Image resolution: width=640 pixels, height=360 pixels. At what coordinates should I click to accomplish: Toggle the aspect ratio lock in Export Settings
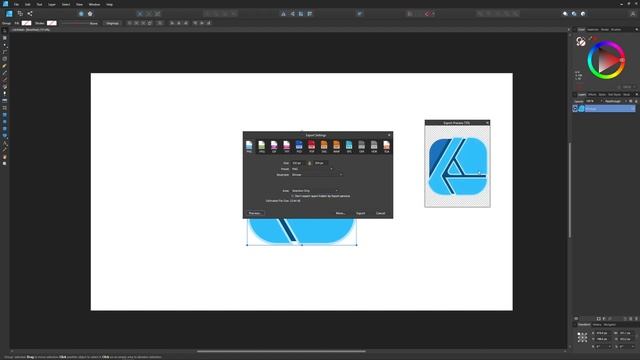click(x=309, y=163)
